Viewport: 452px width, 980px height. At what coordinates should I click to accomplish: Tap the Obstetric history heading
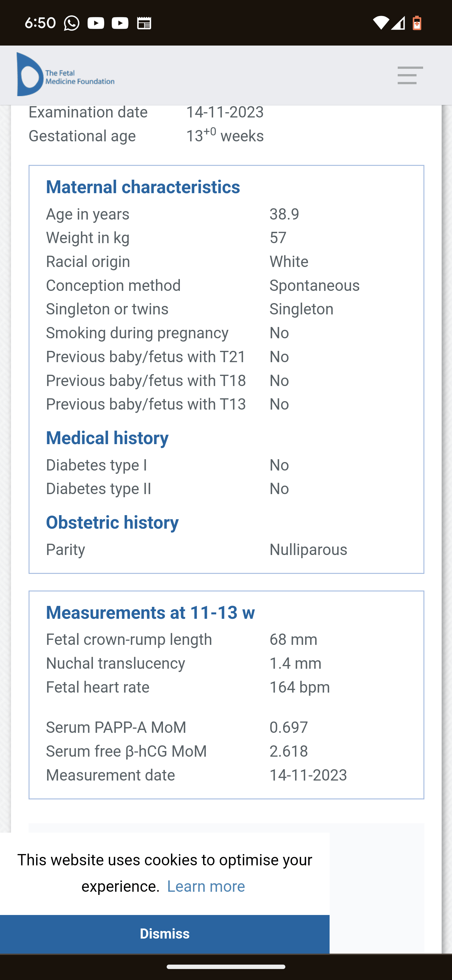[x=112, y=523]
